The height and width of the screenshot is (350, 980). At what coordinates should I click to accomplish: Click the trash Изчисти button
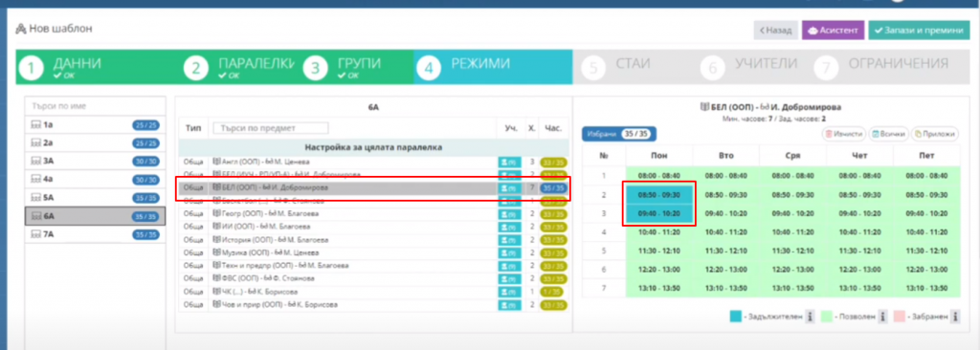(844, 134)
